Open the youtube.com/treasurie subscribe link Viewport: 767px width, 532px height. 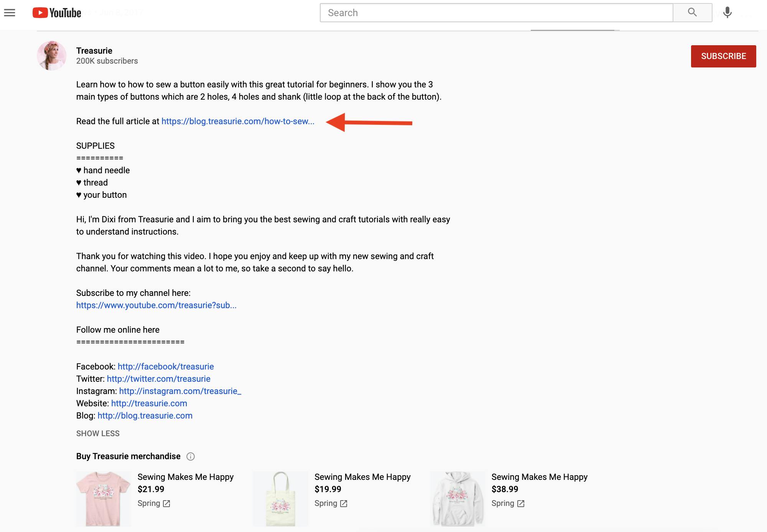click(156, 305)
